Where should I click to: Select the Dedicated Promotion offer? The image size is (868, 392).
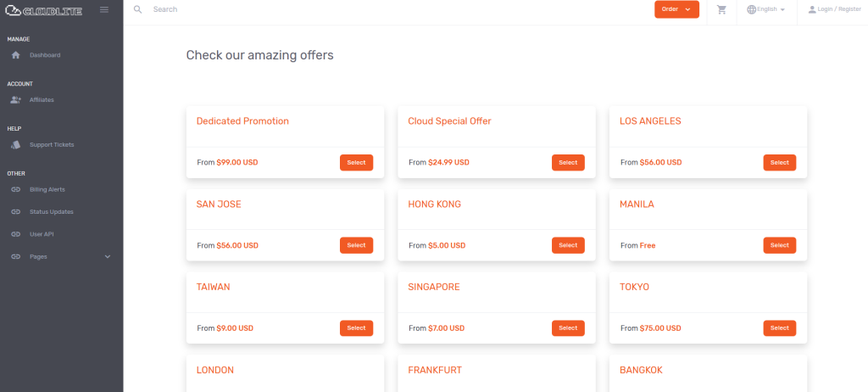tap(357, 162)
